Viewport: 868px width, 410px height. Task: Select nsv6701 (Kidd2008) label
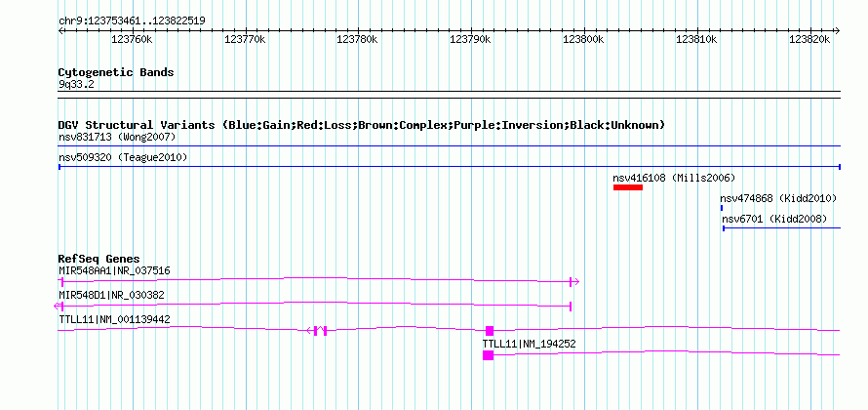pyautogui.click(x=774, y=220)
